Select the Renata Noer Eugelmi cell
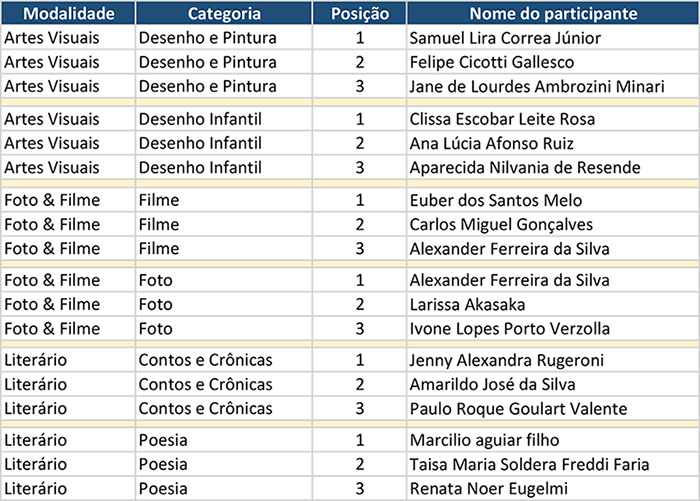Screen dimensions: 700x501 click(x=486, y=489)
